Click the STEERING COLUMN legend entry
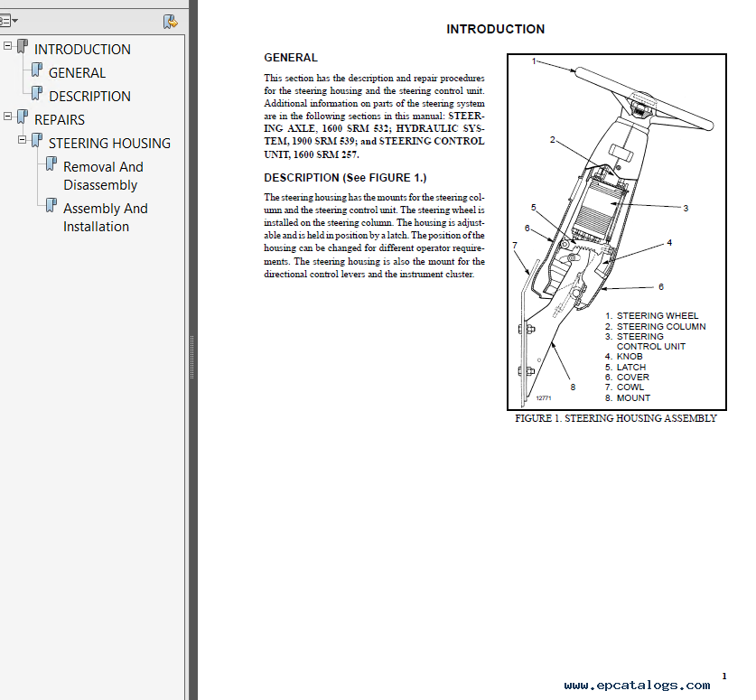Viewport: 756px width, 700px height. (656, 326)
